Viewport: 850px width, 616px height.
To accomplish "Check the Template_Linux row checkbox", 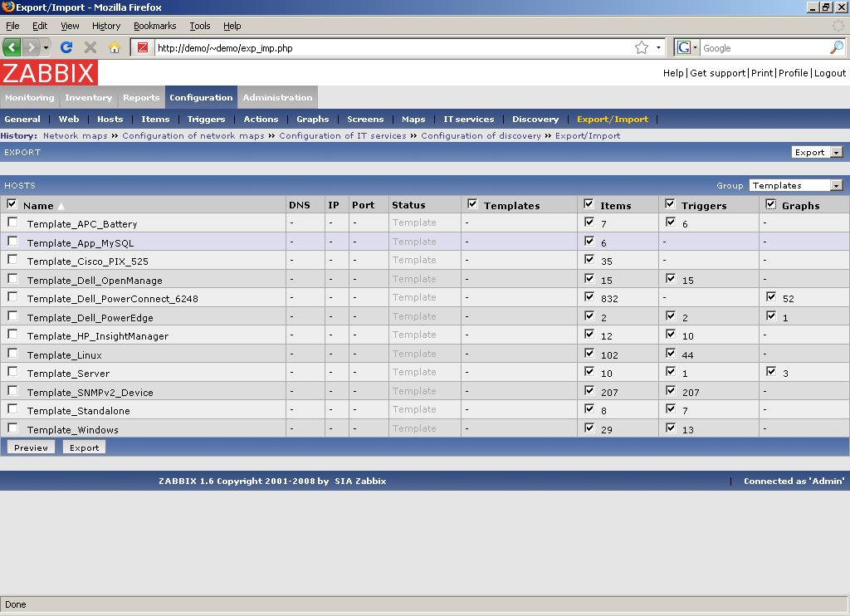I will (x=12, y=354).
